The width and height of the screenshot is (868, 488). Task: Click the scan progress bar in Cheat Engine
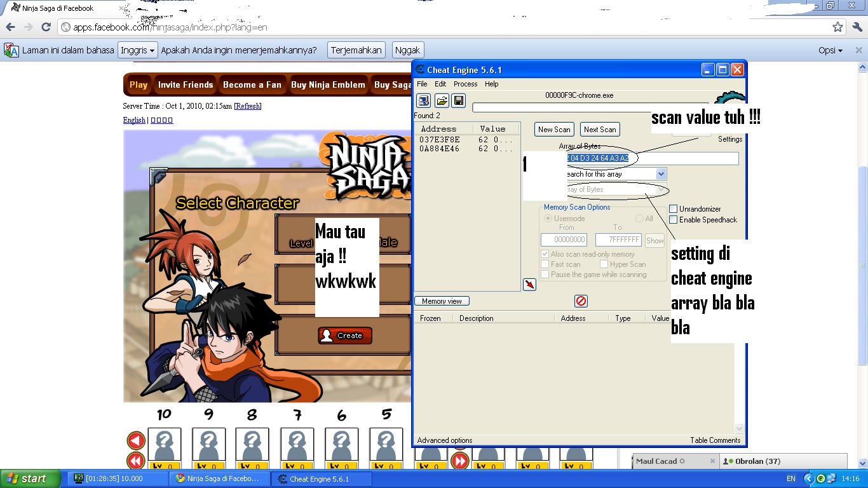click(590, 107)
